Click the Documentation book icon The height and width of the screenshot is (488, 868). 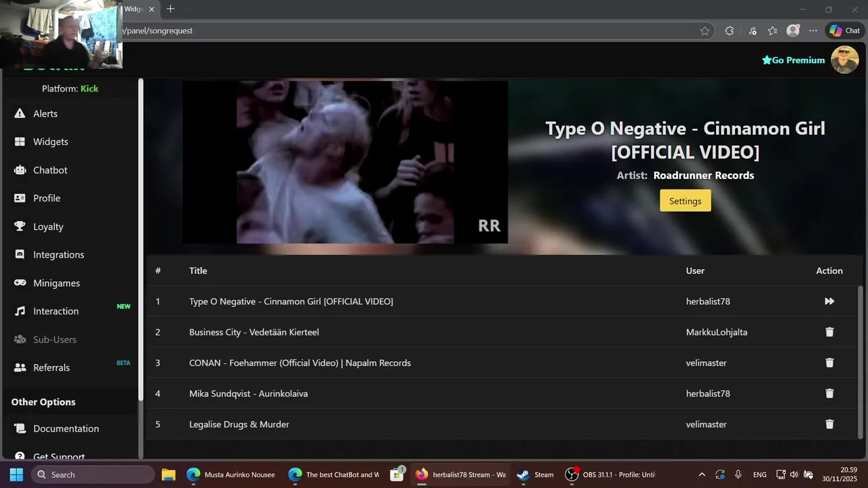pyautogui.click(x=20, y=428)
